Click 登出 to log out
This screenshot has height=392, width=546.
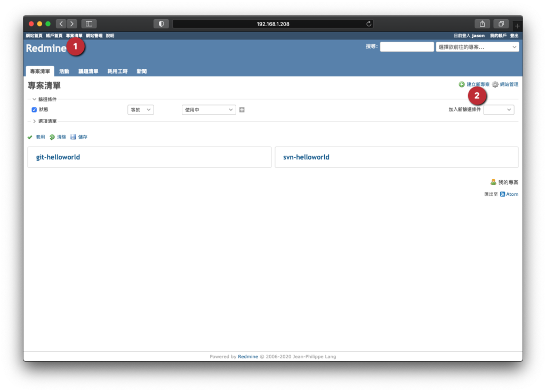515,36
